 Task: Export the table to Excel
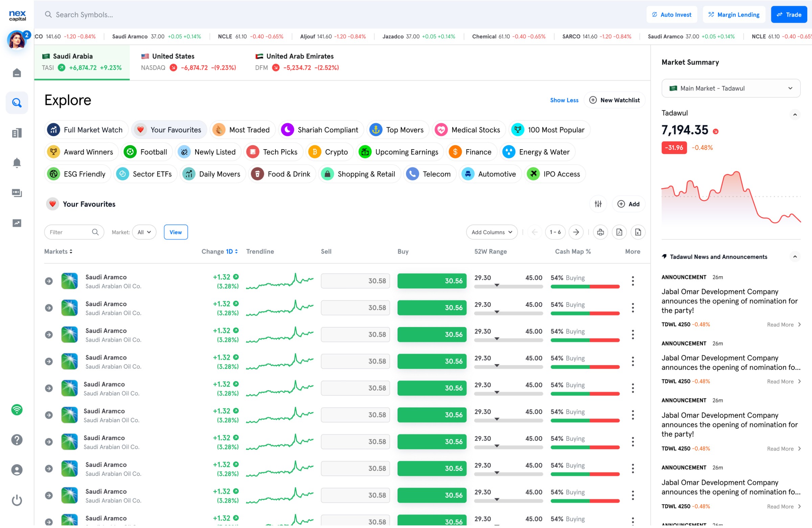638,233
